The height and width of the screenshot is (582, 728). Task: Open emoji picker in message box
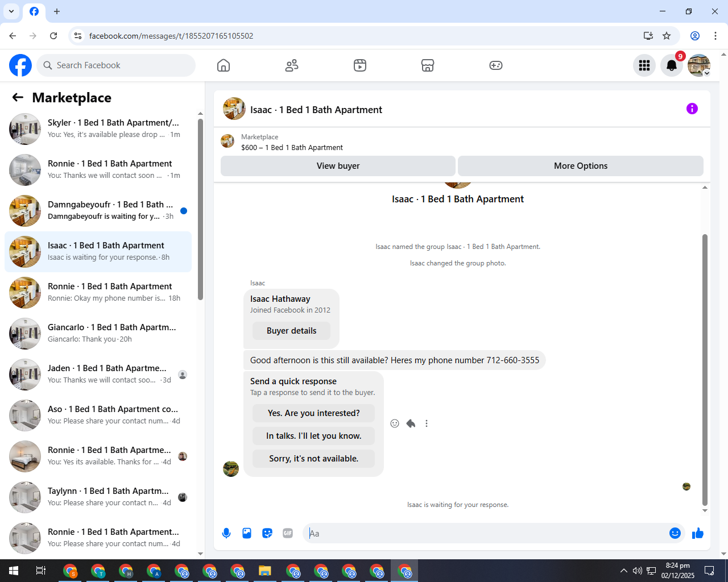click(675, 533)
